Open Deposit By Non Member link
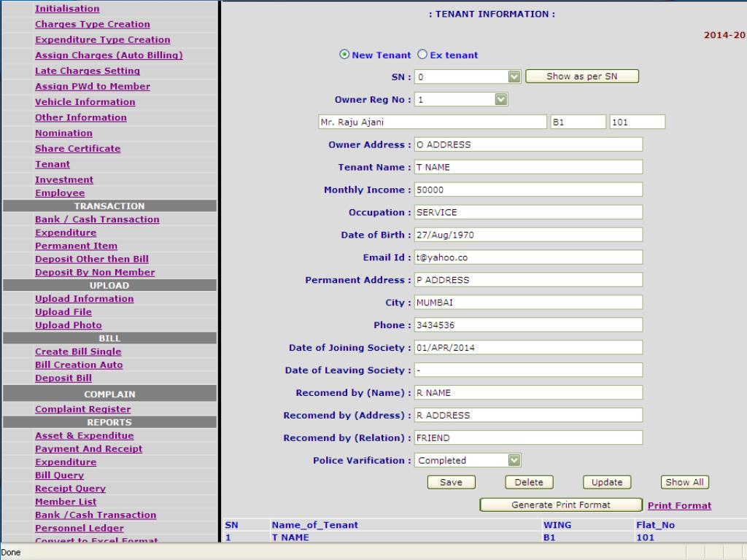Screen dimensions: 747x560 coord(95,273)
